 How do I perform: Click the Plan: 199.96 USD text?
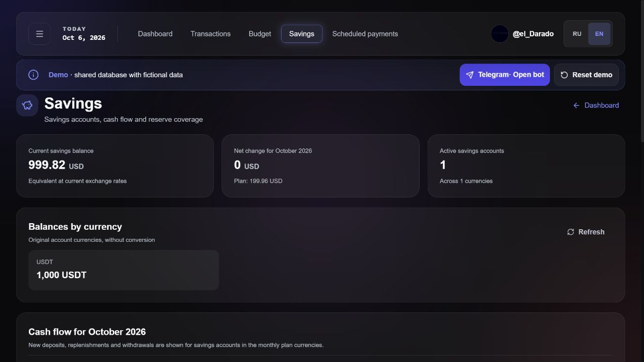(x=258, y=181)
